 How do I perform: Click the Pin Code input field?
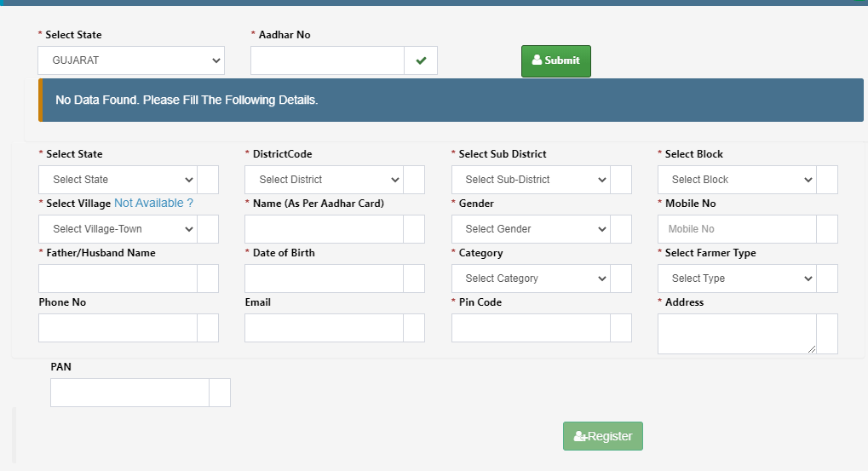[531, 328]
